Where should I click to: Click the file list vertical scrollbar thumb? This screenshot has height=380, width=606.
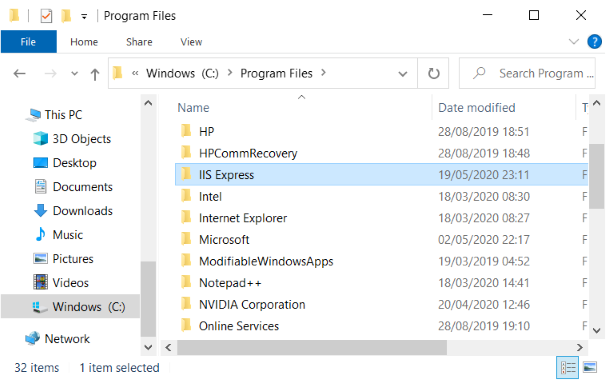596,176
